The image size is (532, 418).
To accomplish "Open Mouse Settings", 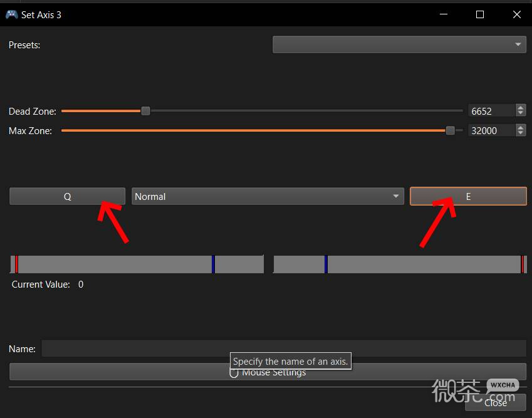I will [268, 372].
